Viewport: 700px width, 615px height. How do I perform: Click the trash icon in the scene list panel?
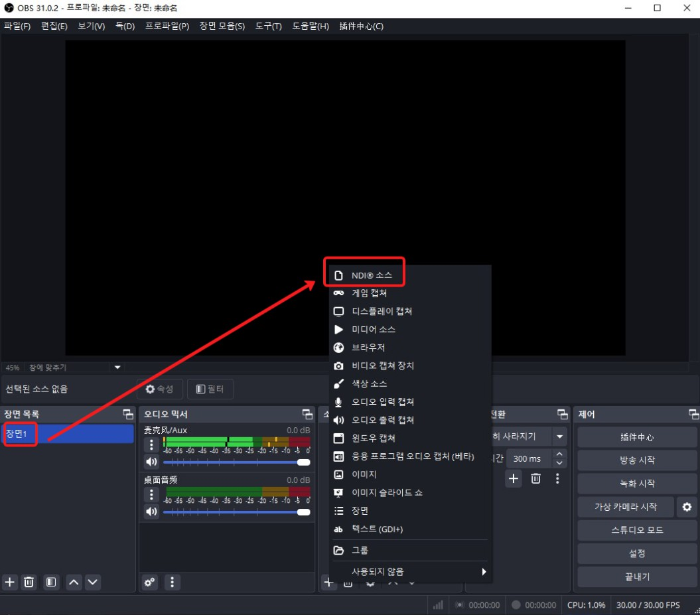29,582
